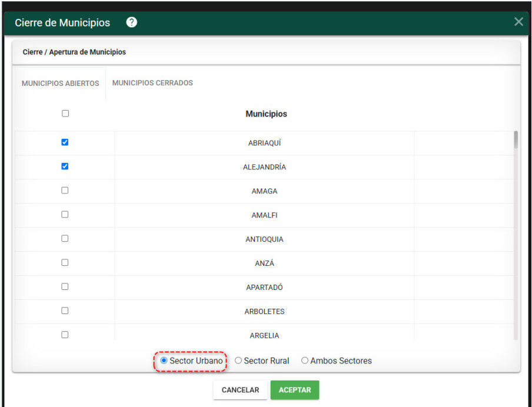Click the municipios list vertical scrollbar thumb
Screen dimensions: 532x407
pos(516,140)
